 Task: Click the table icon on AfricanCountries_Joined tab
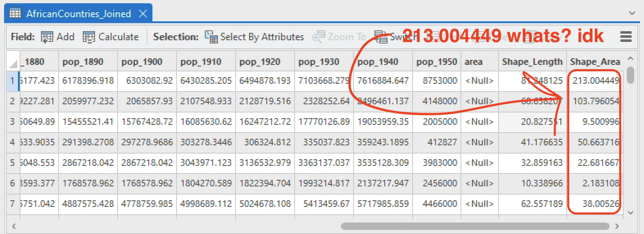pyautogui.click(x=15, y=14)
